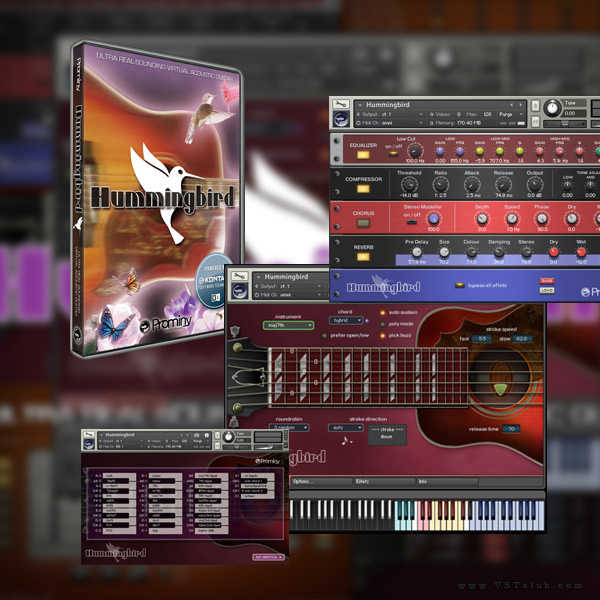Viewport: 600px width, 600px height.
Task: Click the music notes icon below stroke direction
Action: pyautogui.click(x=347, y=441)
